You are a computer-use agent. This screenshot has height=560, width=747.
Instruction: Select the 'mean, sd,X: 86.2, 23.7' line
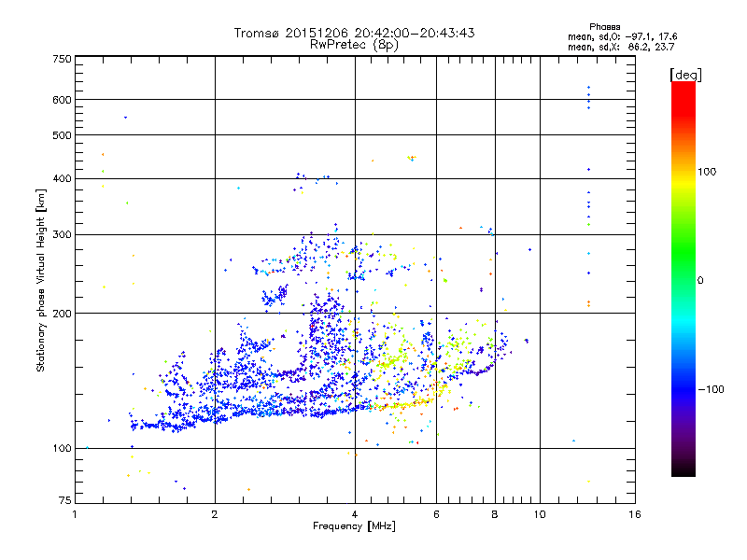coord(621,47)
